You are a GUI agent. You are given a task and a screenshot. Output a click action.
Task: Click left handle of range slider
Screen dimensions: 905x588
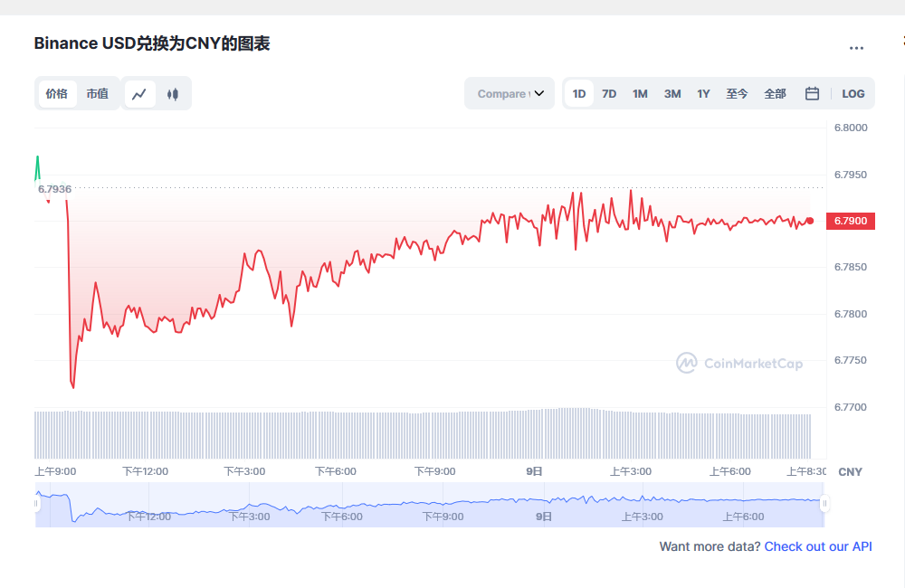click(x=37, y=503)
